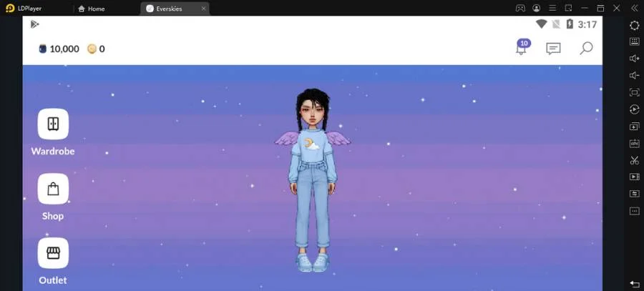The width and height of the screenshot is (644, 291).
Task: Click the Wardrobe label
Action: pyautogui.click(x=53, y=152)
